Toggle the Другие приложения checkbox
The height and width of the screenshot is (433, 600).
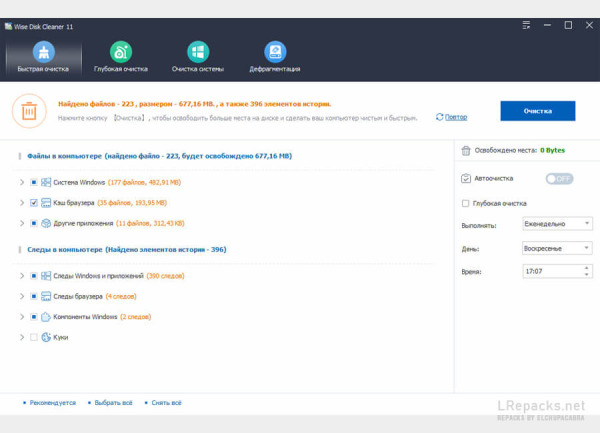tap(34, 223)
